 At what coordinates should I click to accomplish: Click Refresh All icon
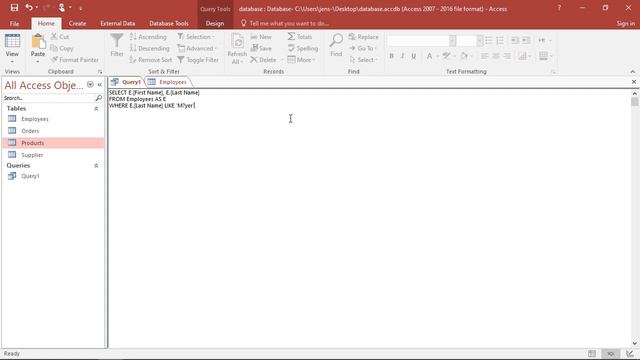click(237, 49)
